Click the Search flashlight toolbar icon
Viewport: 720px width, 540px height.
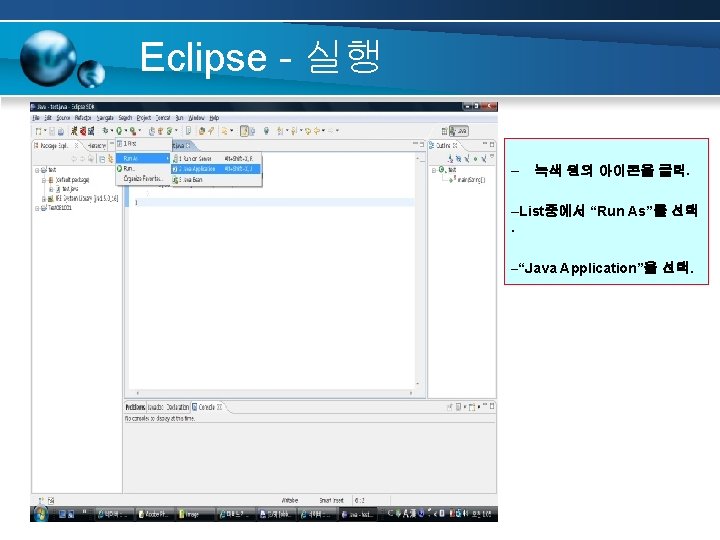pos(211,131)
